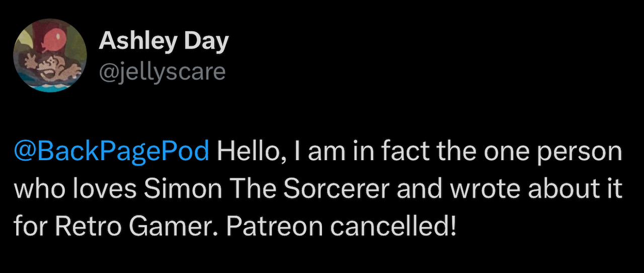Image resolution: width=644 pixels, height=273 pixels.
Task: Click the words "wrote about it"
Action: point(535,189)
